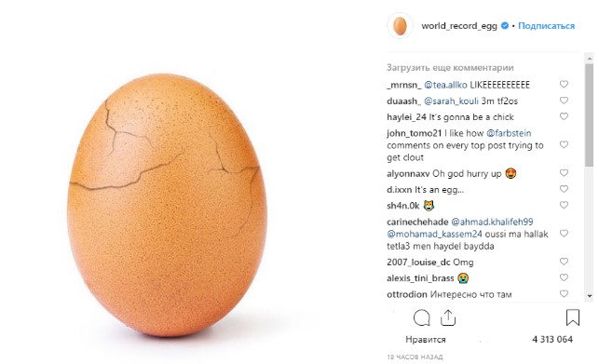The image size is (599, 364).
Task: Save post with the bookmark icon
Action: 572,317
